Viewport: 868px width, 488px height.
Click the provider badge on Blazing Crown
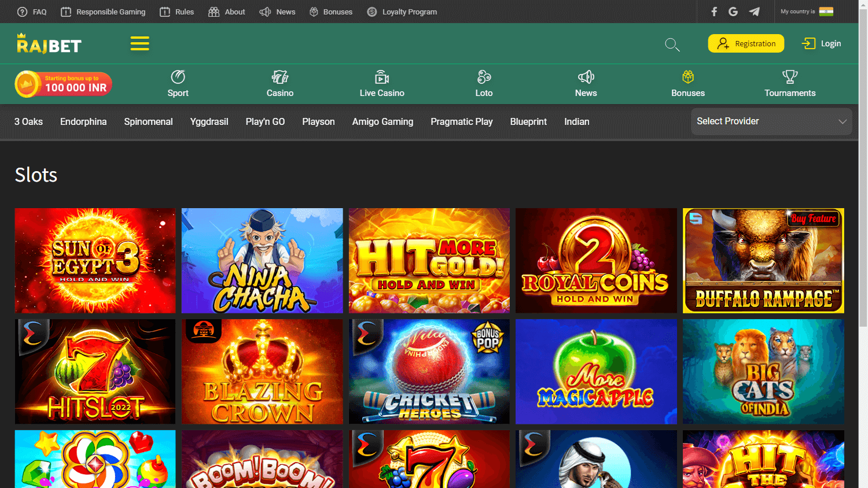point(203,331)
